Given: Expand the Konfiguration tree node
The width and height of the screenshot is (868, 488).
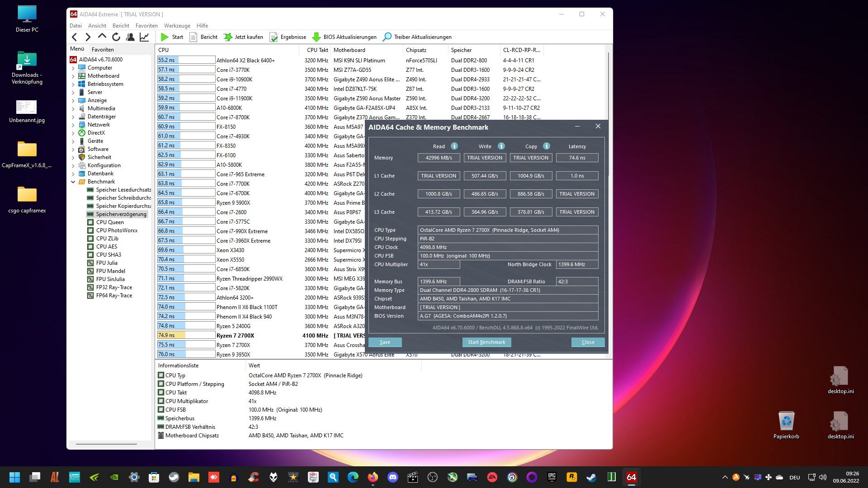Looking at the screenshot, I should coord(73,165).
